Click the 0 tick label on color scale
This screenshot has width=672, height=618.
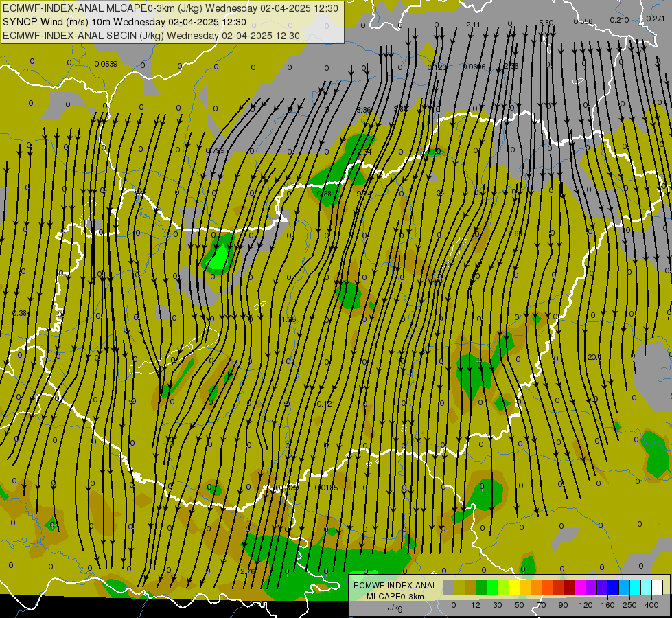pos(454,605)
